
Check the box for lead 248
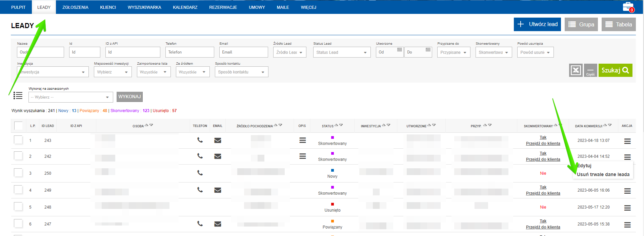tap(18, 207)
